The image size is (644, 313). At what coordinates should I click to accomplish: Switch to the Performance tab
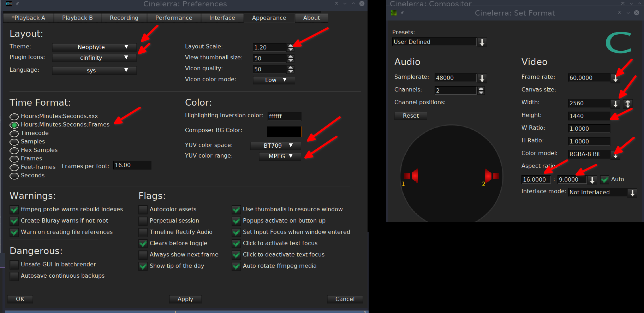pos(174,18)
